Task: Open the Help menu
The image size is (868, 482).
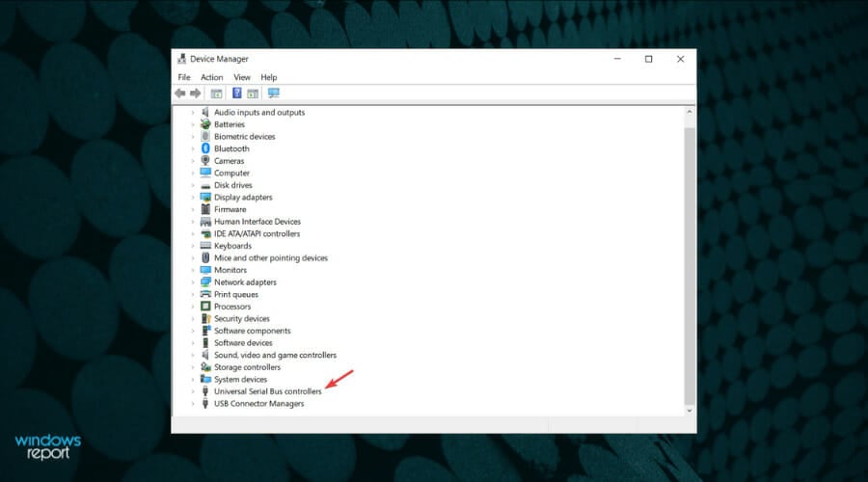Action: click(269, 77)
